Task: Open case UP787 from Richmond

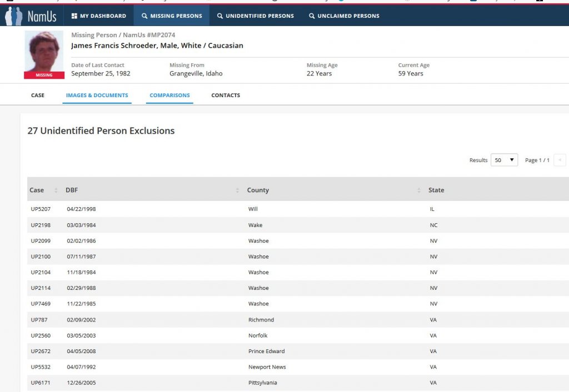Action: click(x=37, y=320)
